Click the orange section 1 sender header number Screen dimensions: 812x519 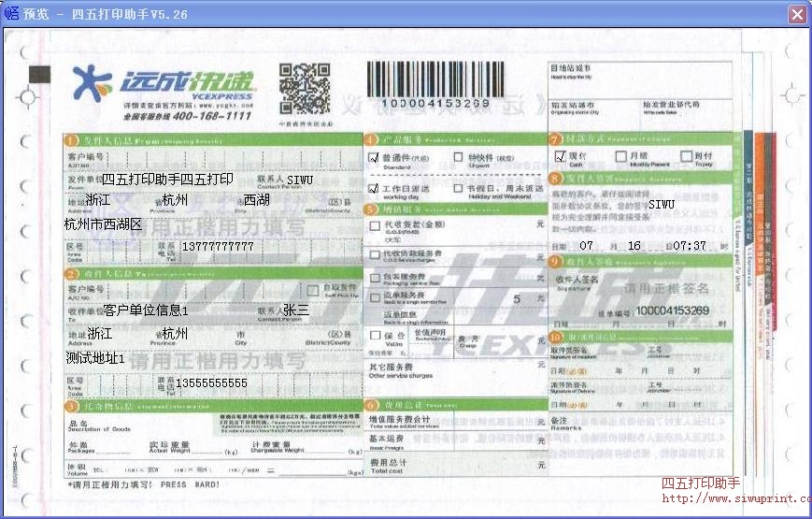pos(71,140)
